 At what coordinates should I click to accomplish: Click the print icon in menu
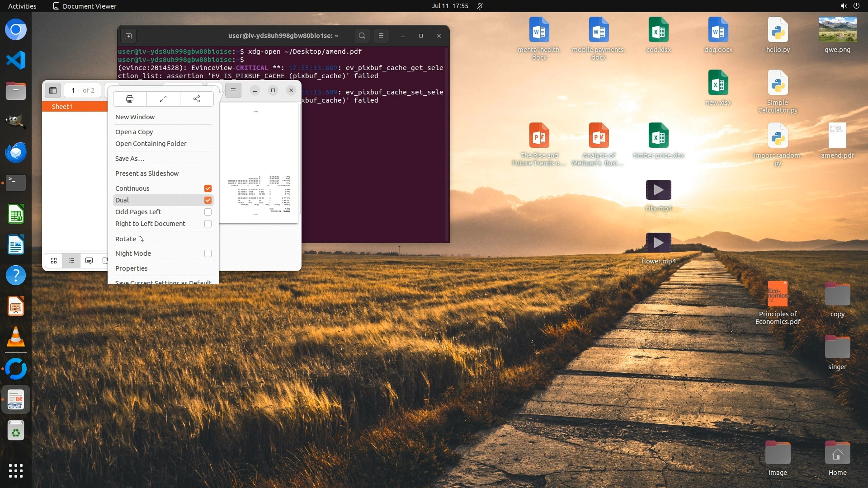pyautogui.click(x=130, y=99)
